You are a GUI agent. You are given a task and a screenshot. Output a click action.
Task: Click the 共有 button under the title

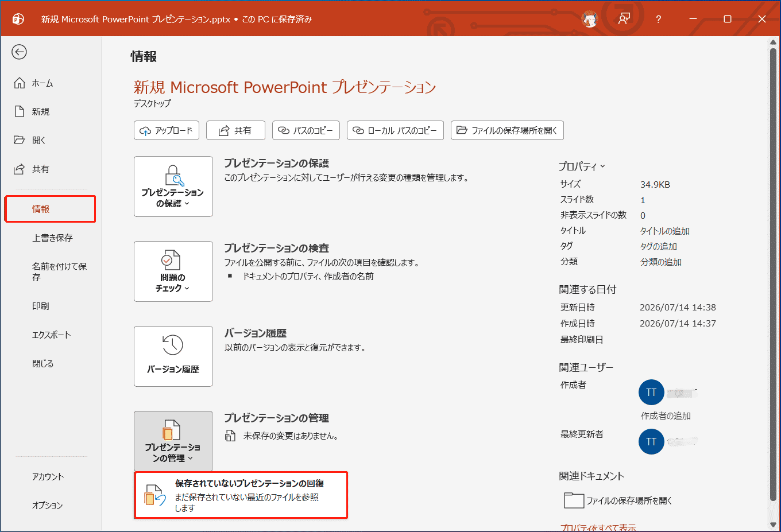(235, 130)
